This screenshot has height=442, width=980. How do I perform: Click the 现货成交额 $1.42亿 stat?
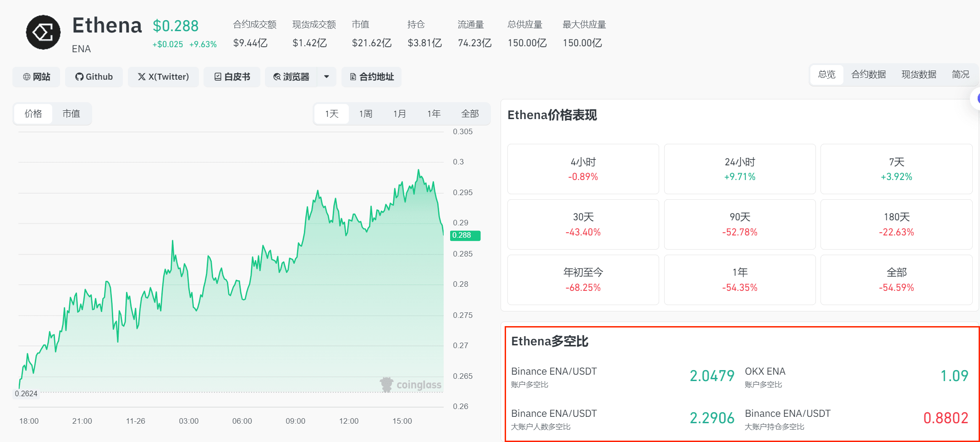pos(314,34)
